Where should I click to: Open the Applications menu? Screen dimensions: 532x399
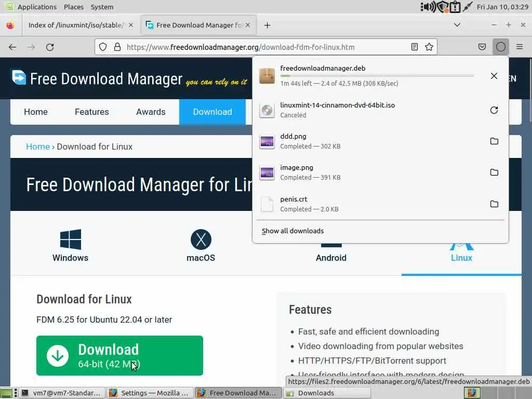[37, 7]
